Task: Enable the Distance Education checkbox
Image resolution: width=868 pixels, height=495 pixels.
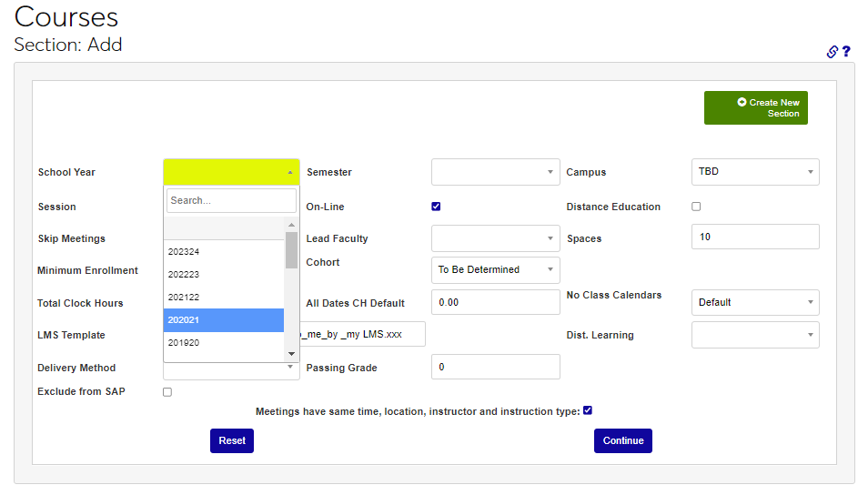Action: coord(696,207)
